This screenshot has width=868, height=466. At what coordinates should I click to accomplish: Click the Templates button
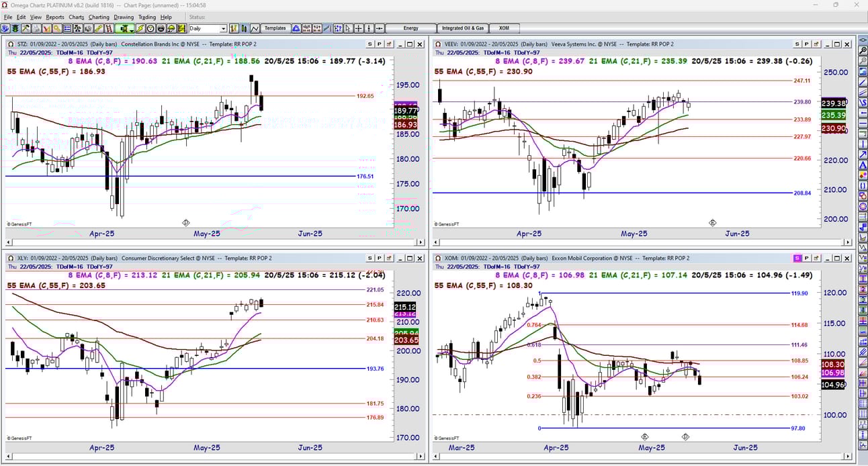tap(275, 28)
